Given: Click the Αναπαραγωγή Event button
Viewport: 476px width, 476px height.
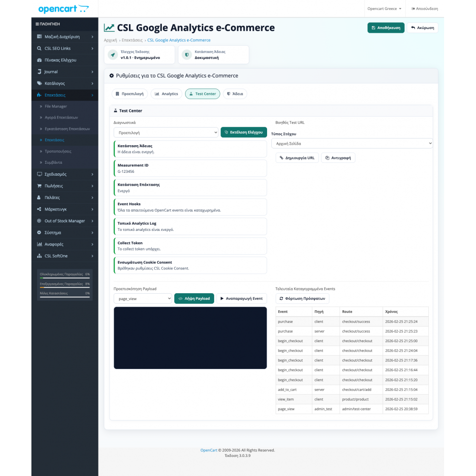Looking at the screenshot, I should tap(242, 298).
